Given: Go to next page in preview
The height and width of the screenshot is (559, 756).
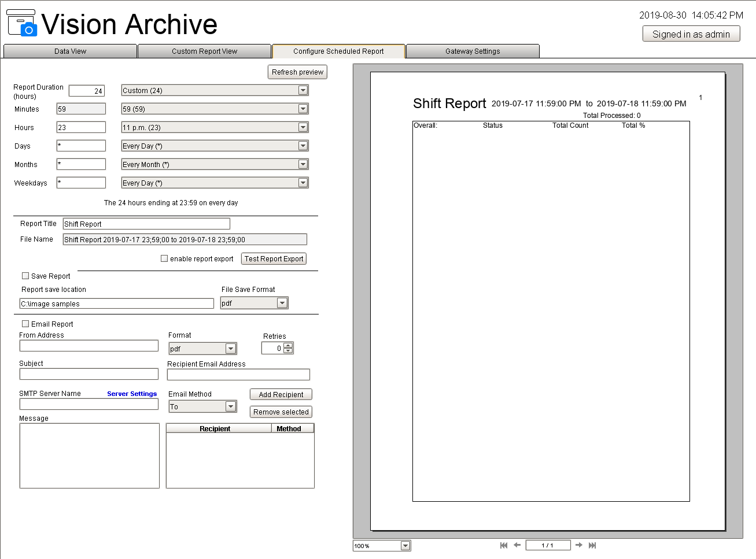Looking at the screenshot, I should click(578, 545).
